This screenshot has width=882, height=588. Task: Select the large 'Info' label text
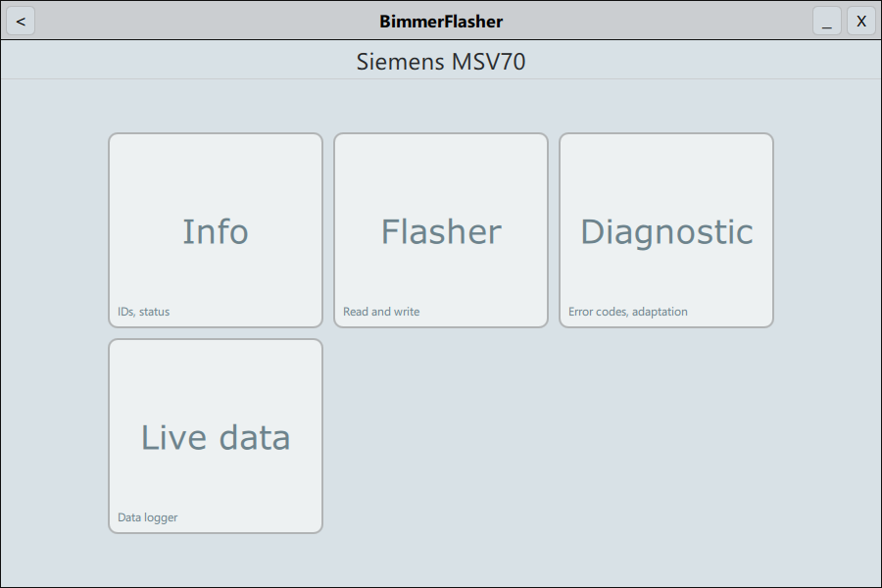[216, 231]
